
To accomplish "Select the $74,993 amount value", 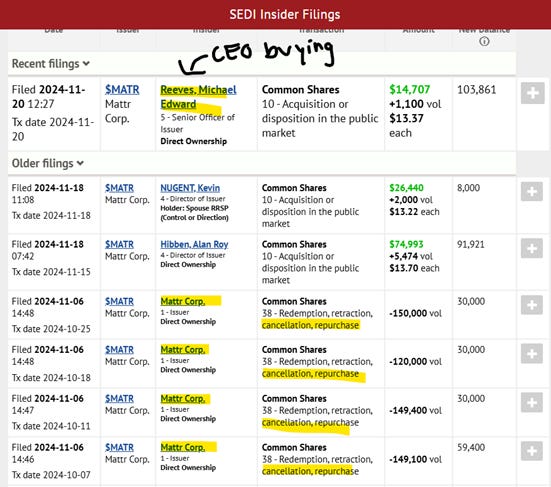I will (406, 244).
